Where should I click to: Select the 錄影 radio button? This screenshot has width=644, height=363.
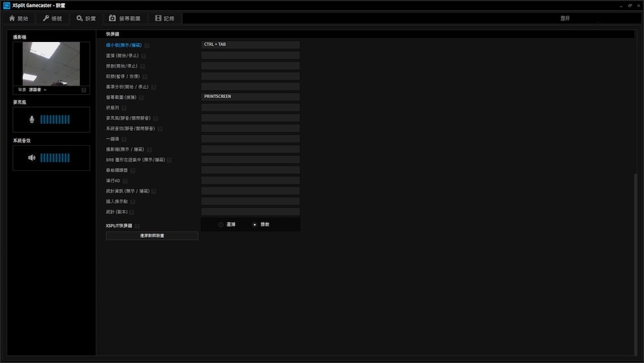coord(255,224)
